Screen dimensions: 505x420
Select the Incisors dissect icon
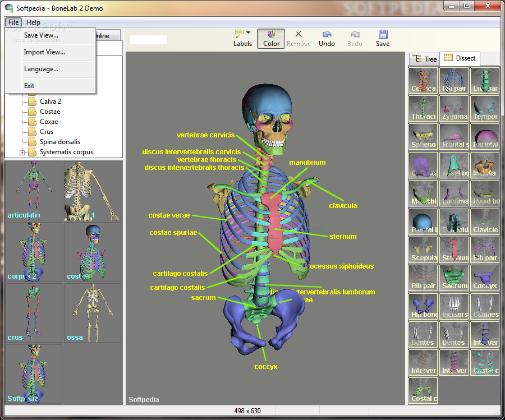454,306
